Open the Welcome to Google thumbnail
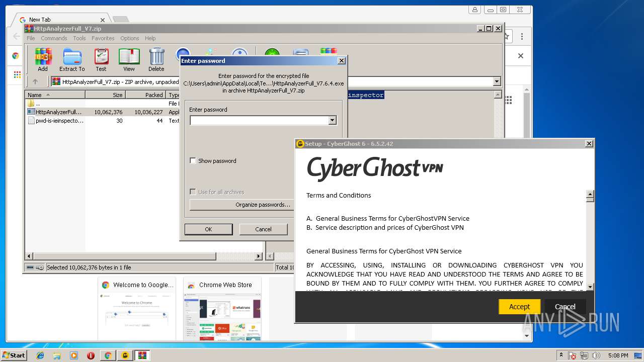This screenshot has height=362, width=644. point(137,309)
